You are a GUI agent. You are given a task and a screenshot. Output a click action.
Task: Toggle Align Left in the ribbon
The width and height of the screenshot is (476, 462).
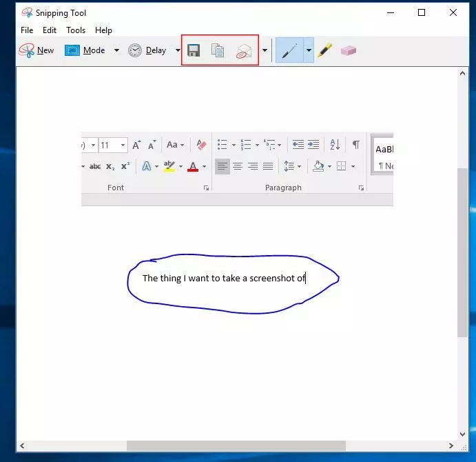pyautogui.click(x=223, y=166)
